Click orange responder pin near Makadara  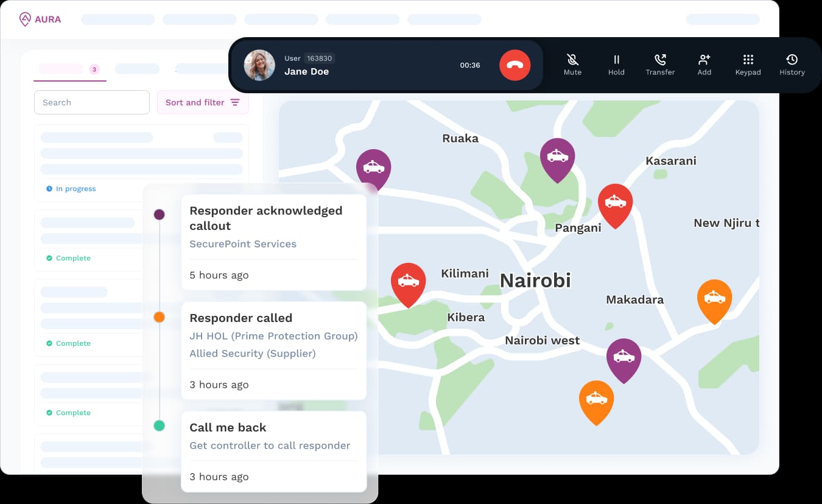point(714,298)
